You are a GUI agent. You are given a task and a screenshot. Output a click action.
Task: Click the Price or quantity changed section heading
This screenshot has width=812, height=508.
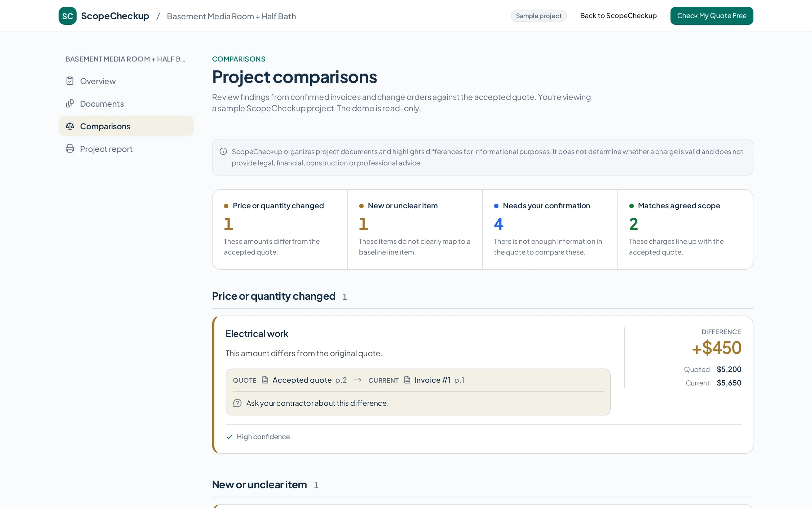[274, 296]
